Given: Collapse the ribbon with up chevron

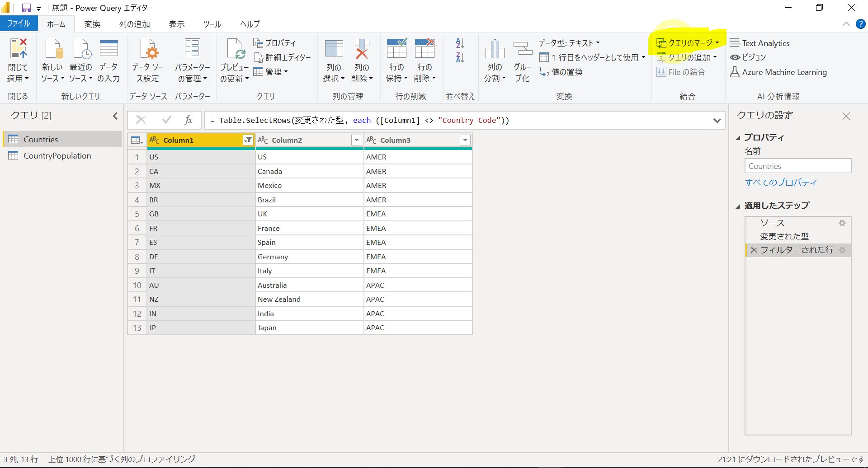Looking at the screenshot, I should (846, 24).
